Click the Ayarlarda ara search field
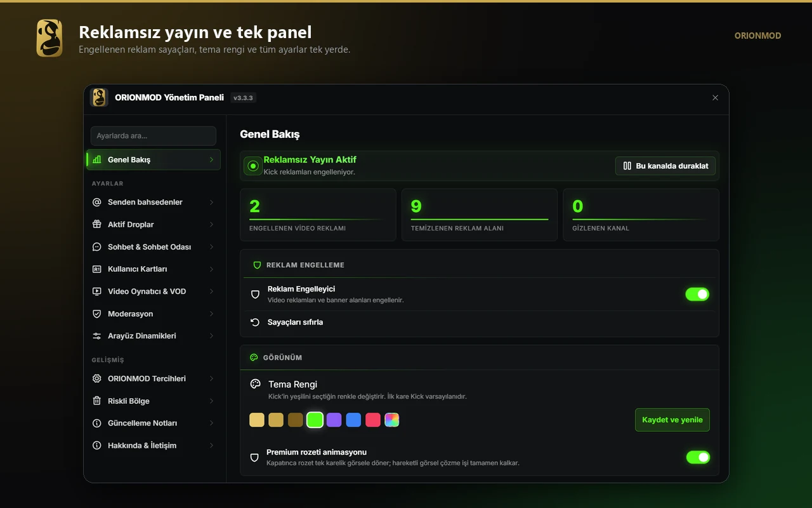Screen dimensions: 812x508 pos(154,136)
